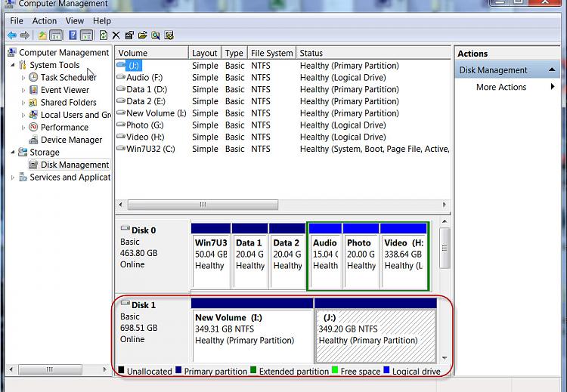The width and height of the screenshot is (567, 392).
Task: Click Photo logical drive block
Action: pyautogui.click(x=361, y=256)
